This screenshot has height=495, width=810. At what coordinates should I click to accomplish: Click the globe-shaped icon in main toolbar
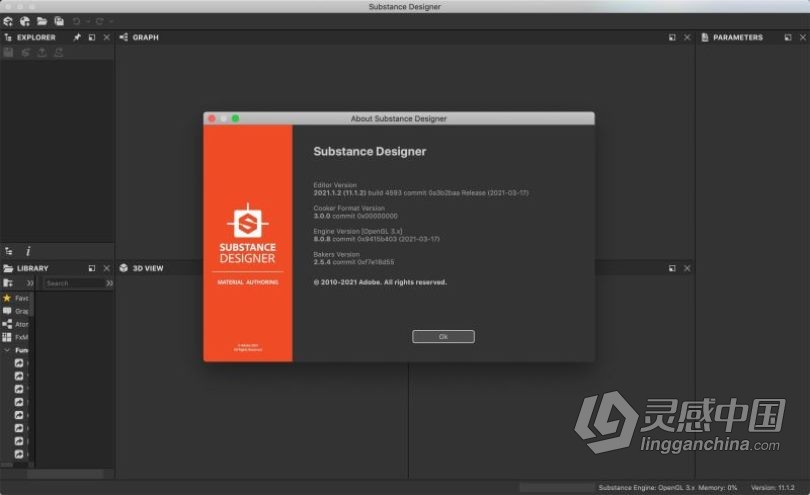pos(25,21)
